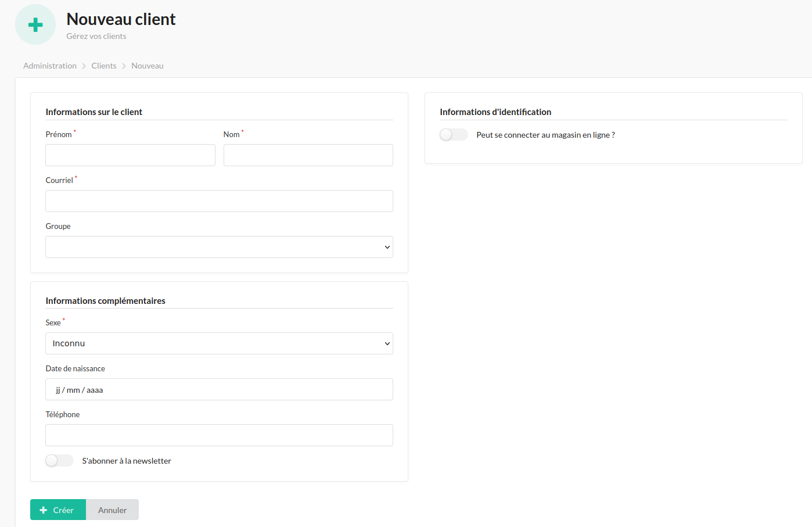Click the 'Informations sur le client' heading
Screen dimensions: 812x527
coord(94,112)
